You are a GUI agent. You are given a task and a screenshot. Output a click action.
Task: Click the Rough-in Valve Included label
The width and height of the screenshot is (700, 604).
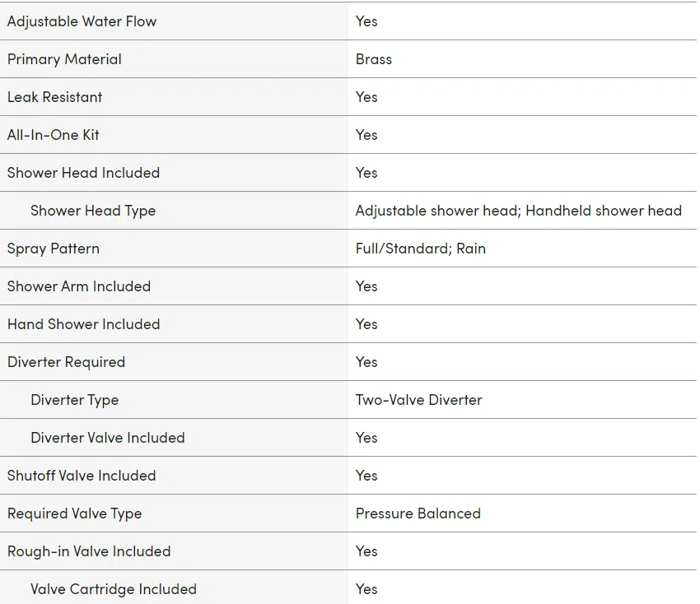[89, 551]
